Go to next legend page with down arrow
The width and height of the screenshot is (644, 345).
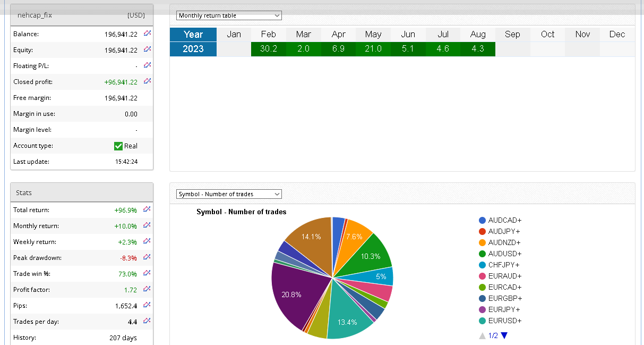(504, 335)
